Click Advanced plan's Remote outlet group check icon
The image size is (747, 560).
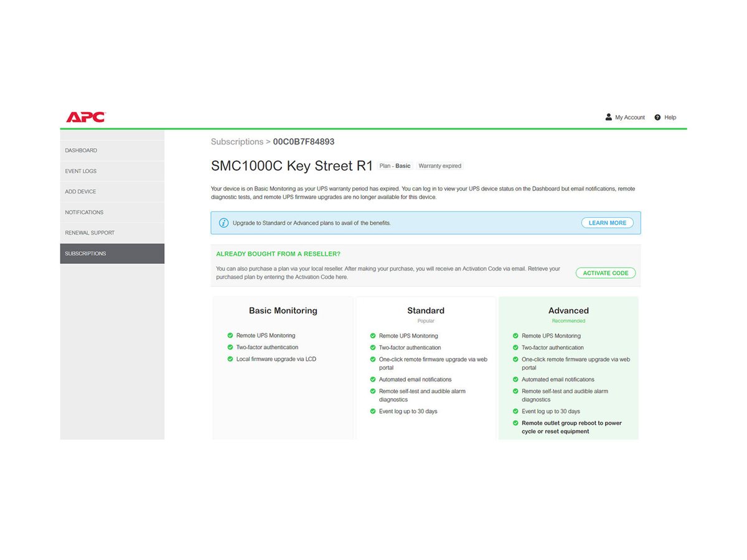(515, 423)
